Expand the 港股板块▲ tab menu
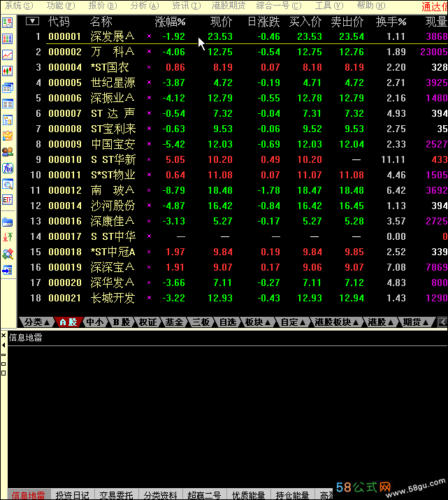This screenshot has width=448, height=500. (x=336, y=322)
